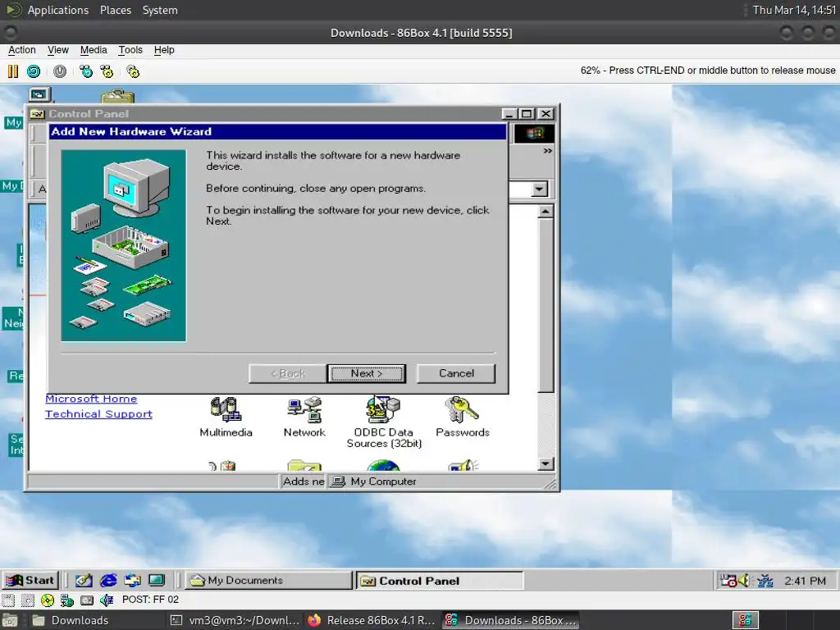Click the POST: FF 02 status text
The width and height of the screenshot is (840, 630).
click(151, 600)
